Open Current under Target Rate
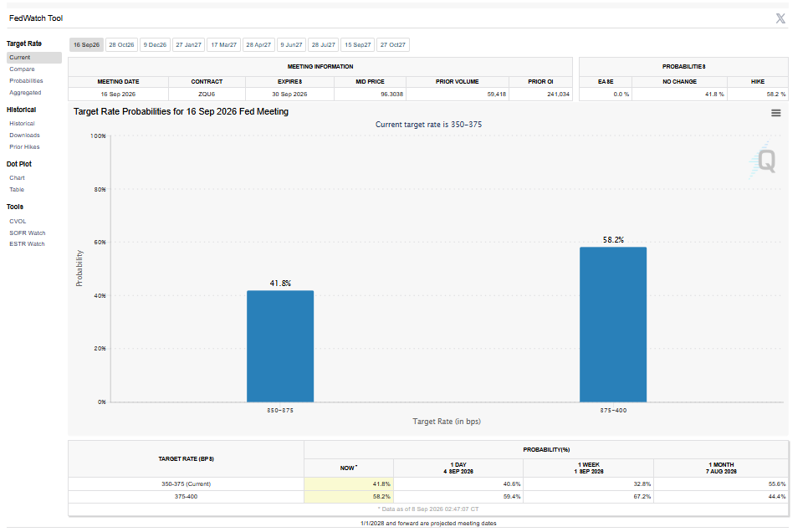This screenshot has width=808, height=532. tap(34, 57)
